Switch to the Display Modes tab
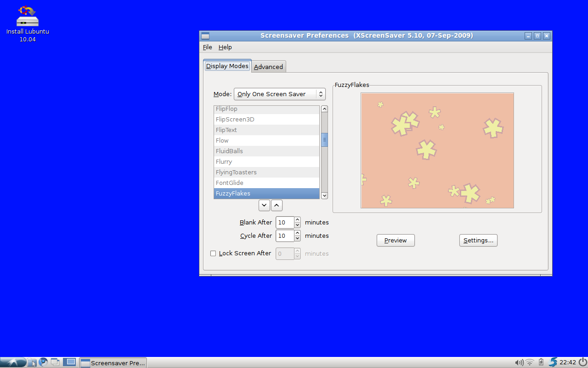588x368 pixels. [x=227, y=66]
